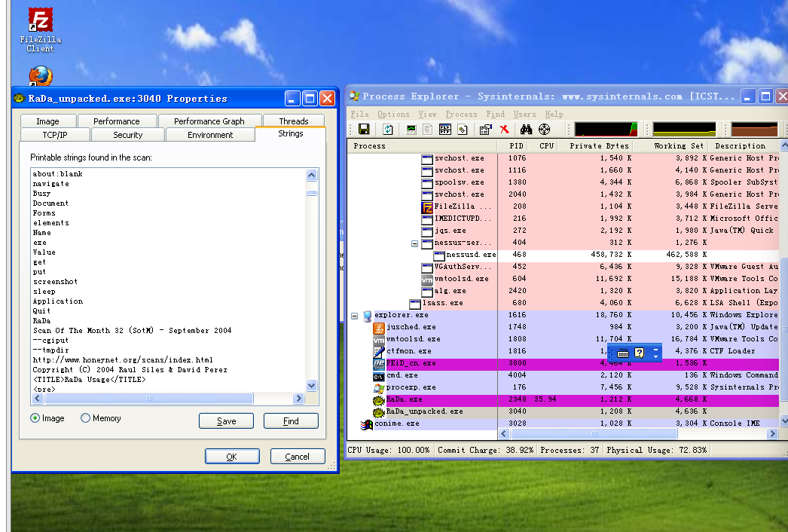Click the Find button in Properties dialog
Screen dimensions: 788x532
(x=291, y=421)
